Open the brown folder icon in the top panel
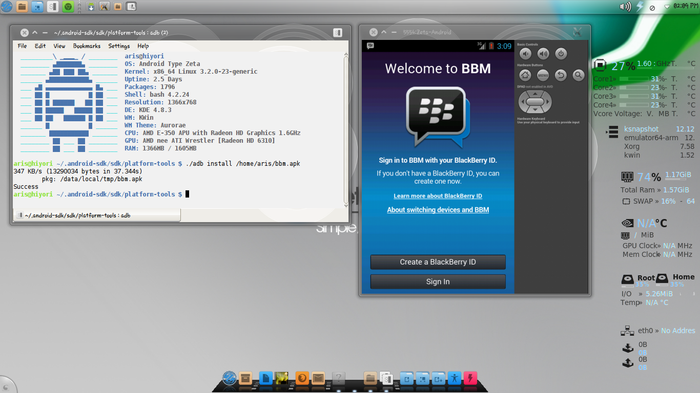The height and width of the screenshot is (393, 700). point(22,6)
